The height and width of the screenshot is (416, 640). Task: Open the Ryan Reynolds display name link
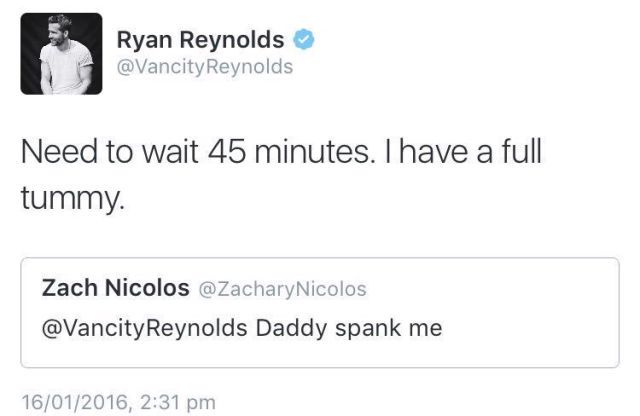[200, 40]
